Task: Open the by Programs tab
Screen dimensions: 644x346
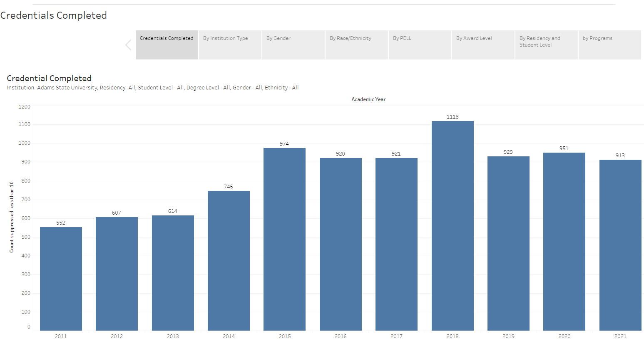Action: (610, 45)
